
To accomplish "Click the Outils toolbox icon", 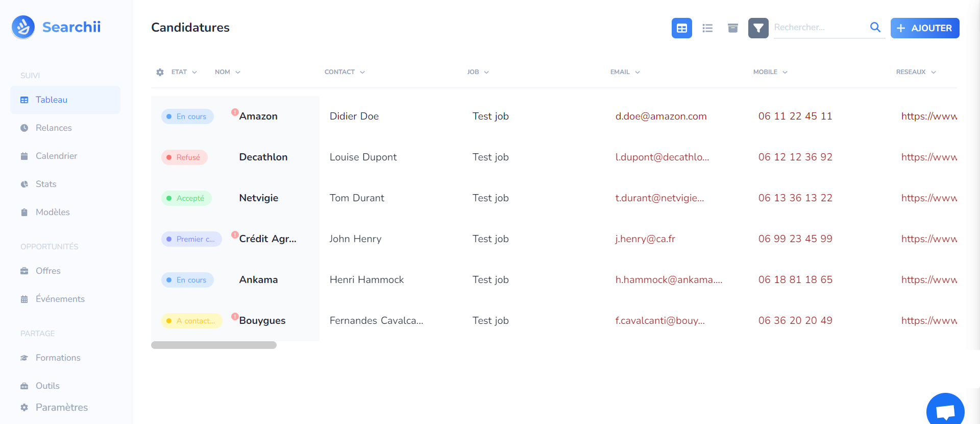I will (x=24, y=386).
